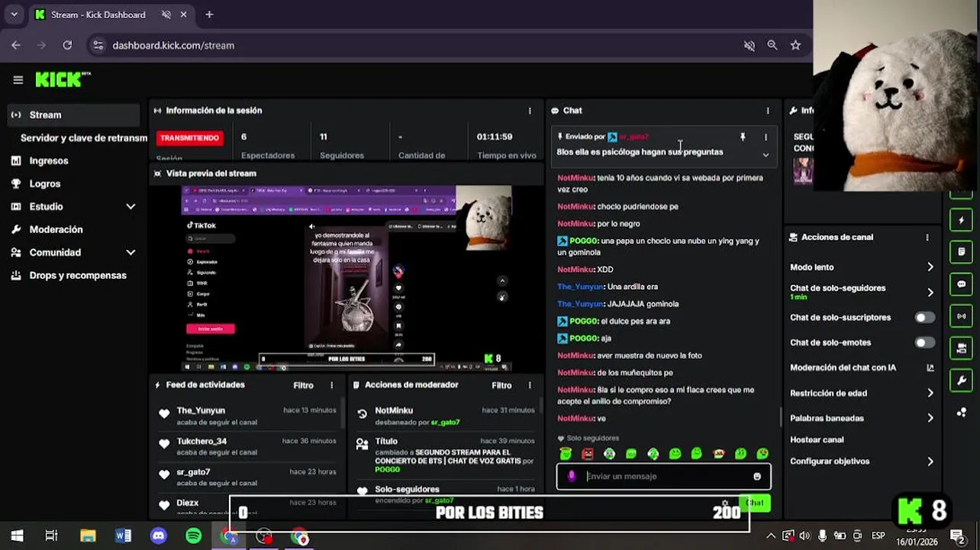Image resolution: width=980 pixels, height=550 pixels.
Task: Click the three-dots cluster icon in right rail
Action: 961,412
